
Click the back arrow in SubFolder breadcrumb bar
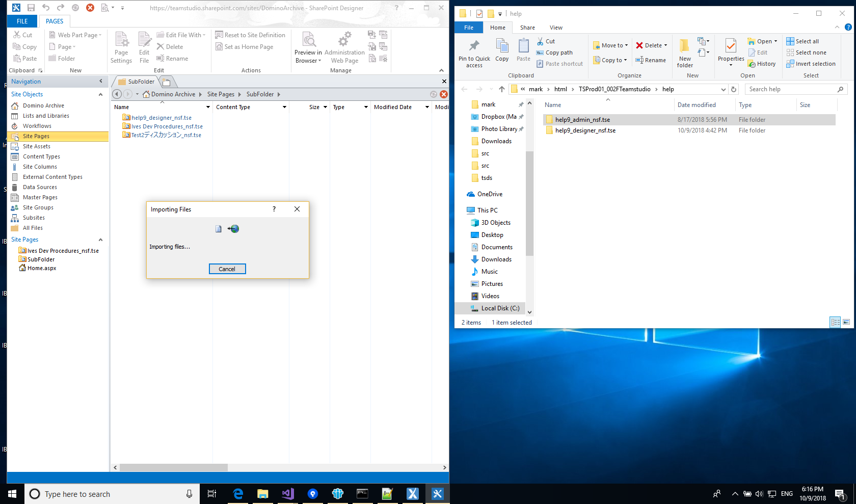[117, 94]
